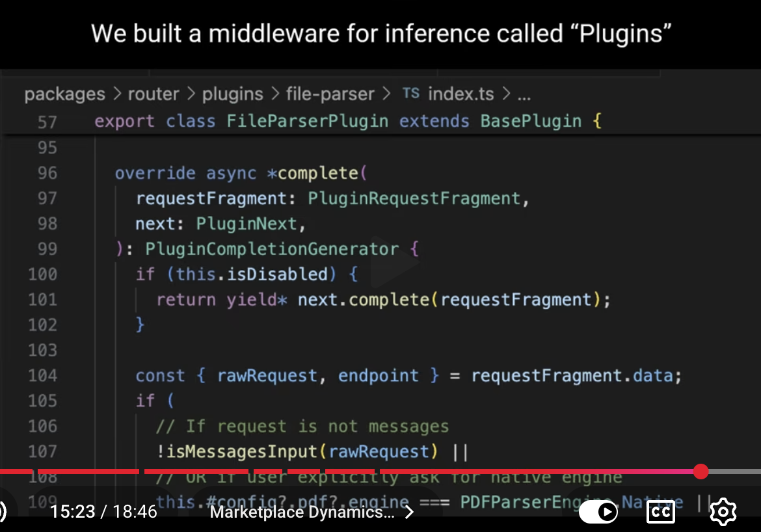Image resolution: width=761 pixels, height=532 pixels.
Task: Click the rawRequest variable on line 104
Action: (x=267, y=375)
